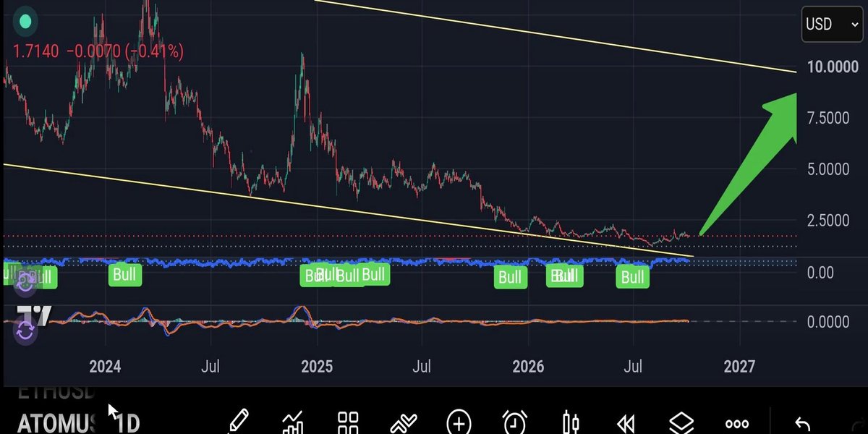Click the 2025 time axis label
This screenshot has width=868, height=434.
click(x=316, y=366)
